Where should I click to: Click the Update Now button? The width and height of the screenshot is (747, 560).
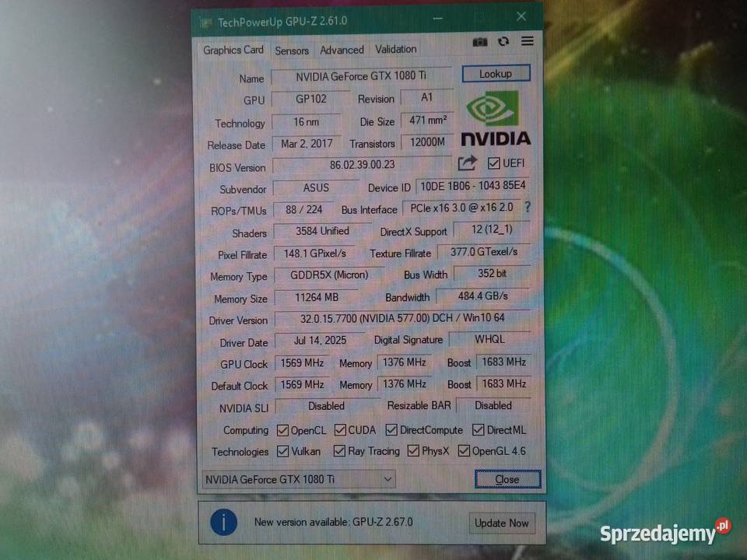coord(501,523)
